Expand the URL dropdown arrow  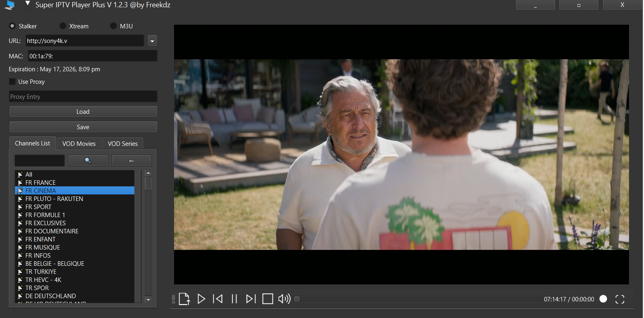[x=152, y=41]
